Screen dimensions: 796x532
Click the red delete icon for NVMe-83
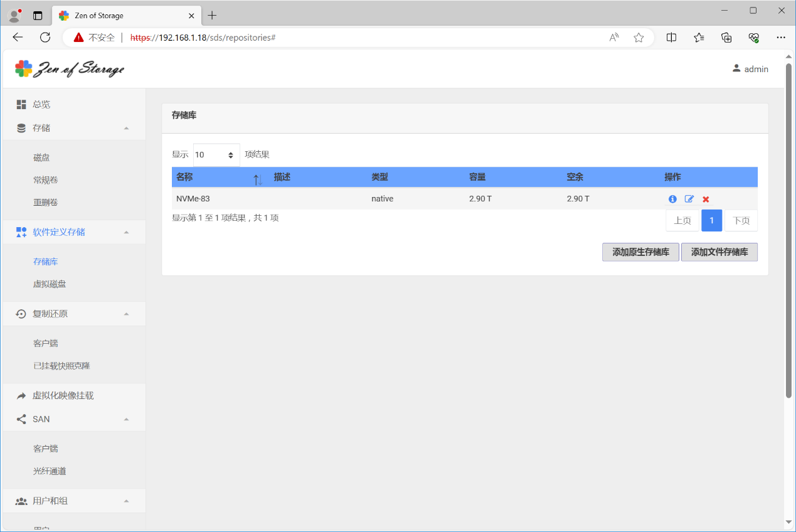click(706, 199)
